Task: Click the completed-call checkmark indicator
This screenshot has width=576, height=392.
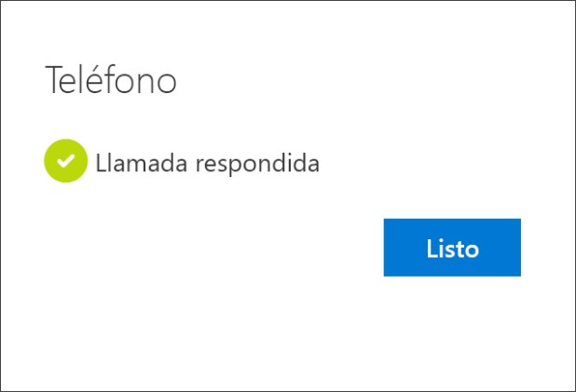Action: tap(65, 163)
